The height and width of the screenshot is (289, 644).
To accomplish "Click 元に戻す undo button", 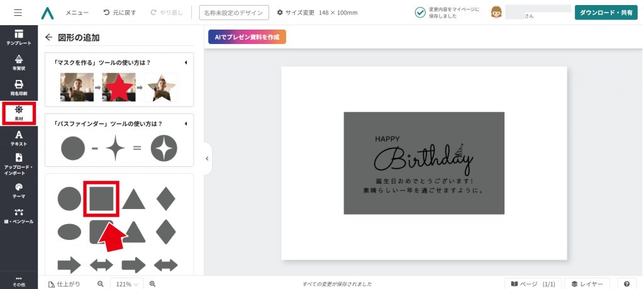I will tap(119, 13).
